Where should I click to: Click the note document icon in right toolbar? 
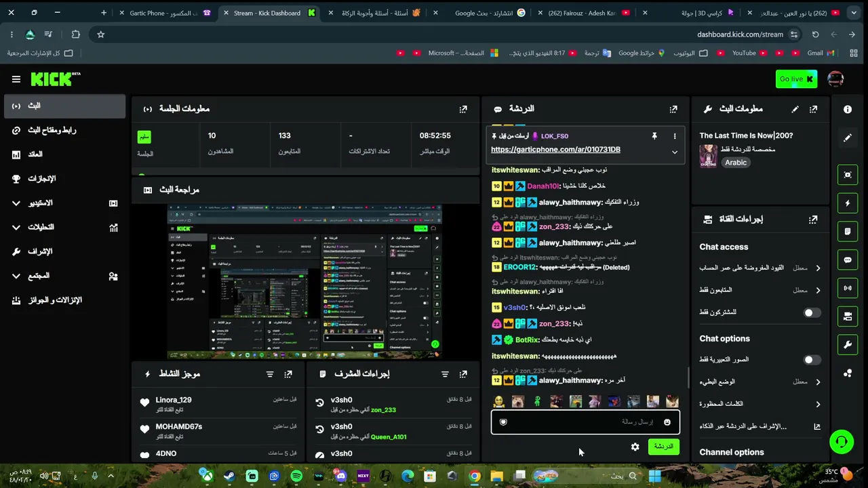[x=848, y=232]
